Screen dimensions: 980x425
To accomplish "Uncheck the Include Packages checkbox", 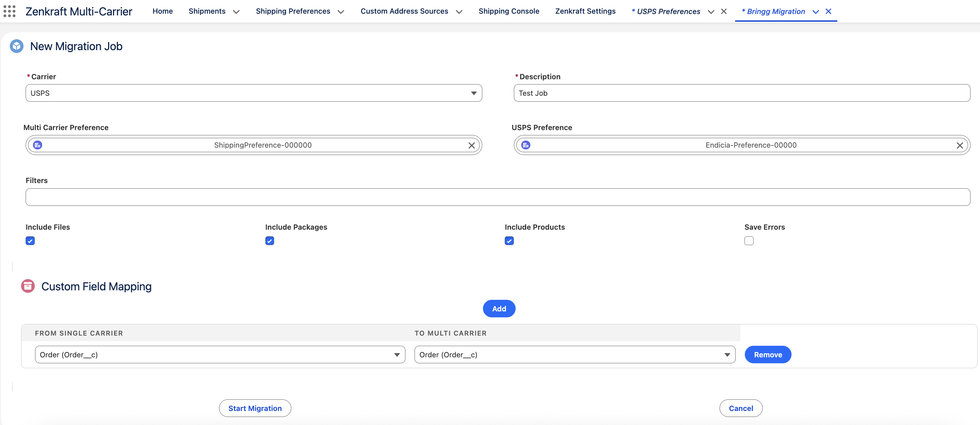I will click(x=270, y=241).
